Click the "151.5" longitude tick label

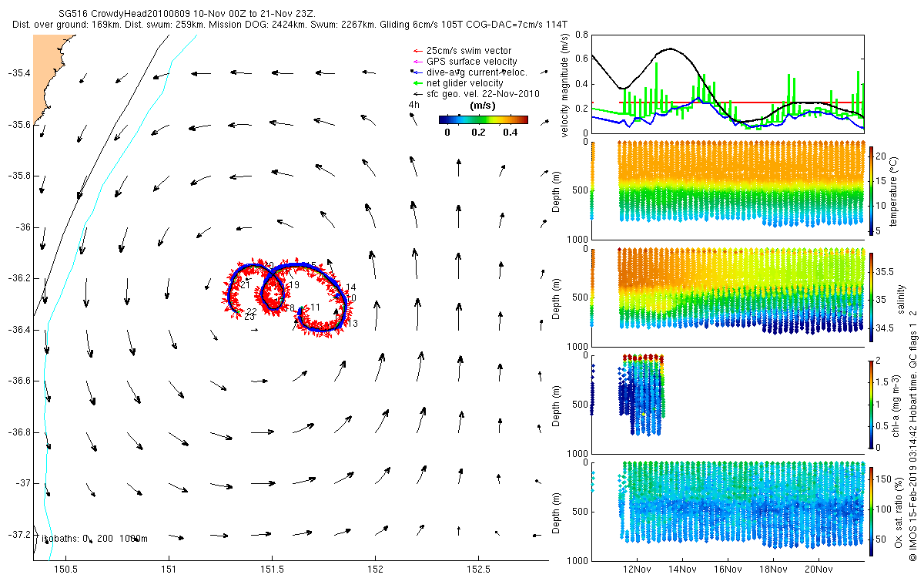pyautogui.click(x=272, y=570)
